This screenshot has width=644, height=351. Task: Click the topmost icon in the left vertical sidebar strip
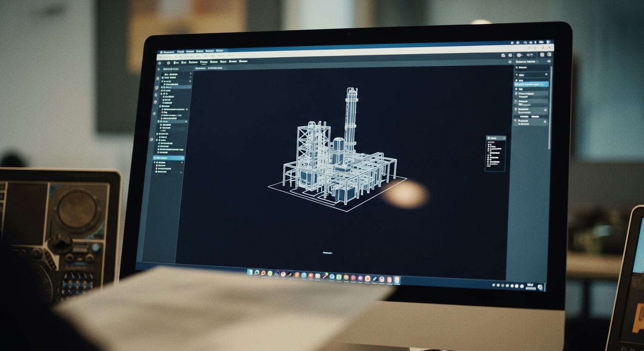158,69
